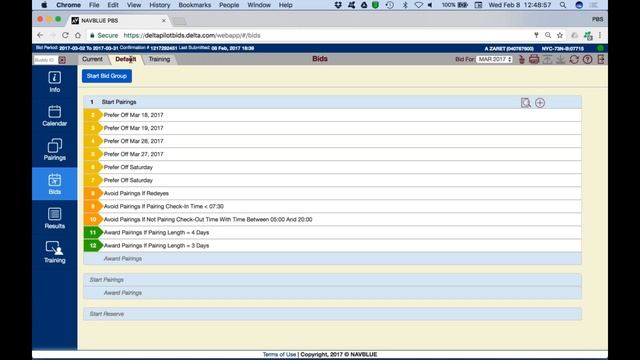Select bid 9 Check-In Time < 07:30
Image resolution: width=640 pixels, height=360 pixels.
[x=333, y=207]
